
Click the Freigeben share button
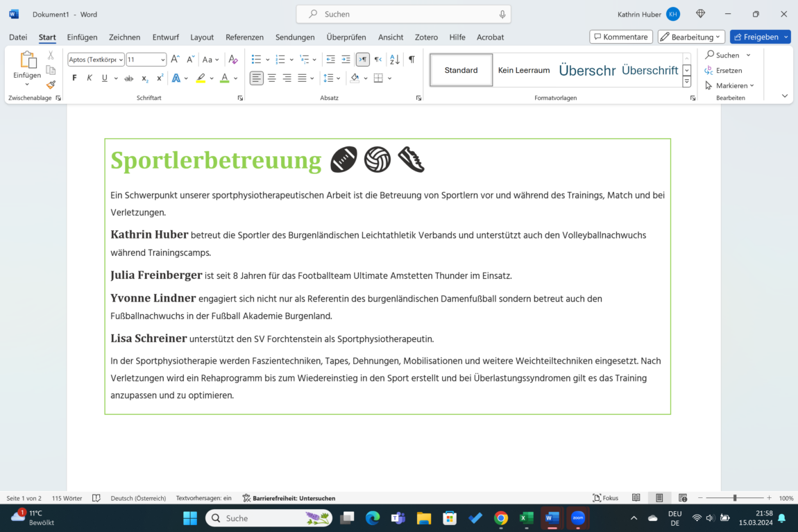(x=756, y=37)
